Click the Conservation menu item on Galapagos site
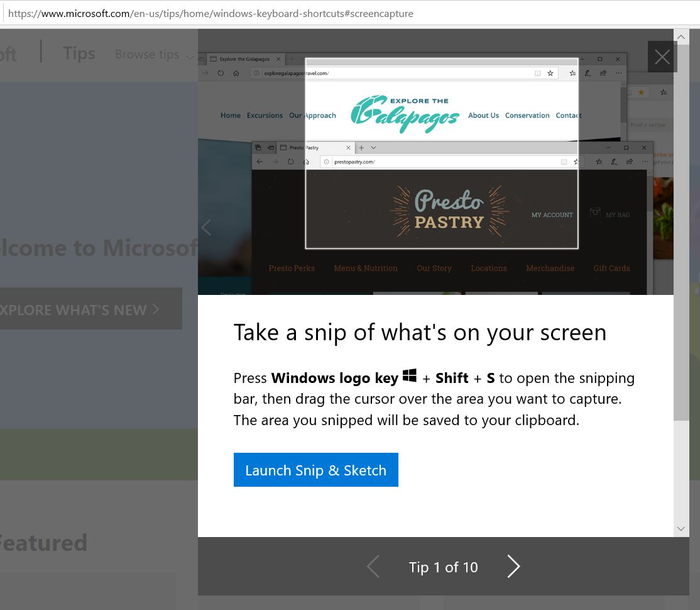700x610 pixels. coord(527,116)
